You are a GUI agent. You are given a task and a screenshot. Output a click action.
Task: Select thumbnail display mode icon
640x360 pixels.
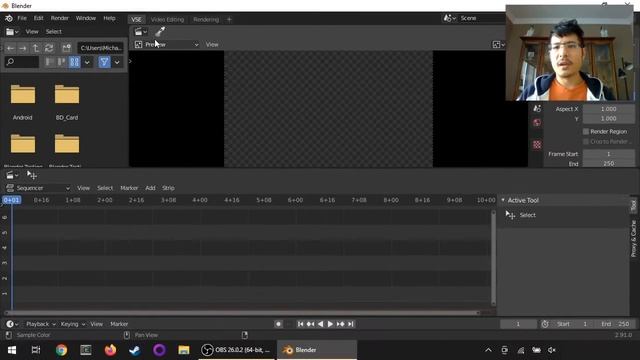coord(74,62)
